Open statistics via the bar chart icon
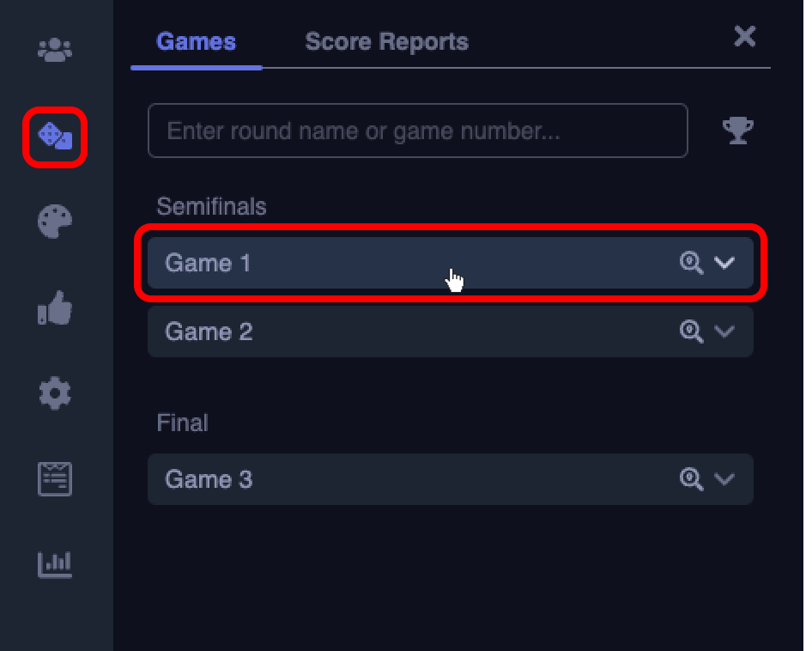Image resolution: width=812 pixels, height=651 pixels. point(54,564)
